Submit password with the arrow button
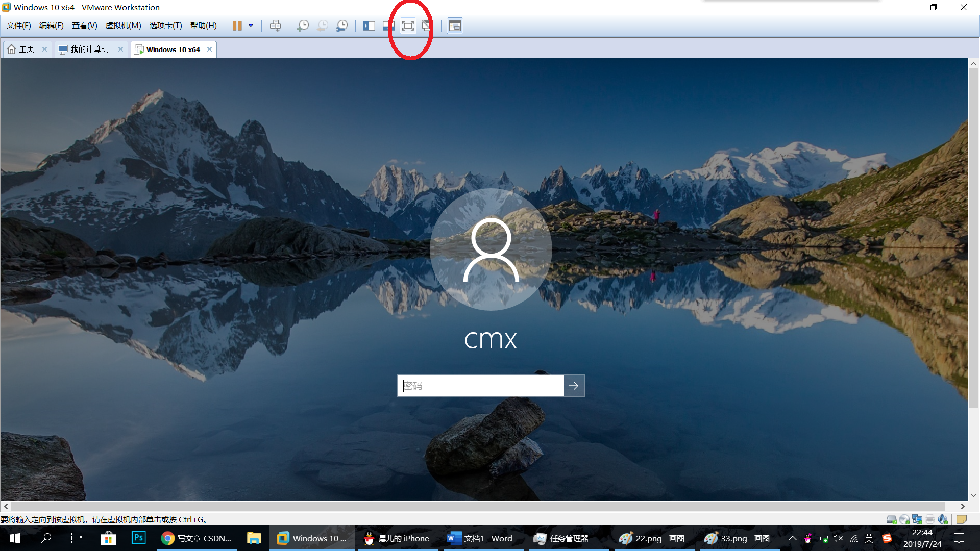980x551 pixels. tap(574, 386)
